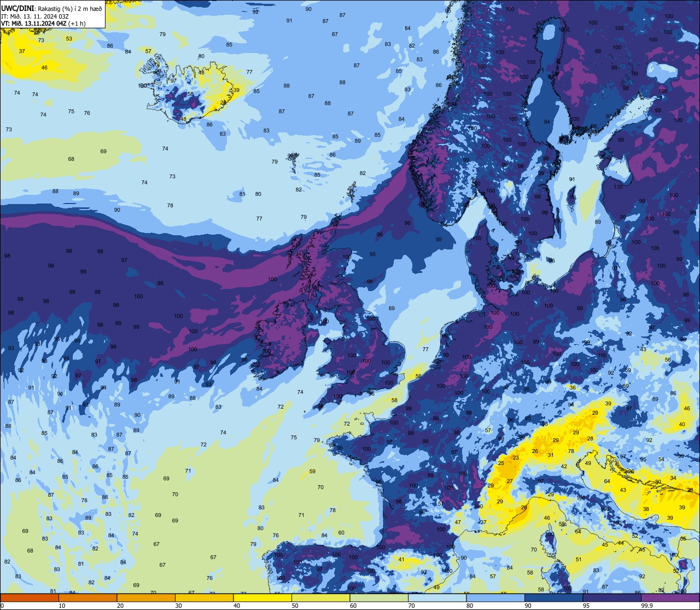Click the purple legend segment above 99.9
Image resolution: width=700 pixels, height=610 pixels.
670,597
